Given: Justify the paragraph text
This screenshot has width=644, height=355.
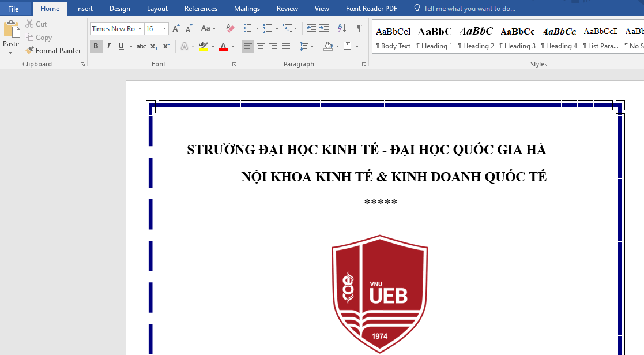Looking at the screenshot, I should click(x=286, y=47).
